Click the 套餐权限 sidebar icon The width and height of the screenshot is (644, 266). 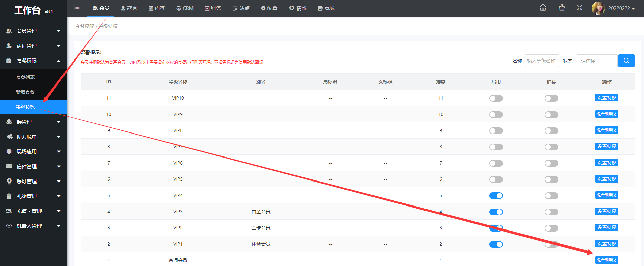point(9,61)
